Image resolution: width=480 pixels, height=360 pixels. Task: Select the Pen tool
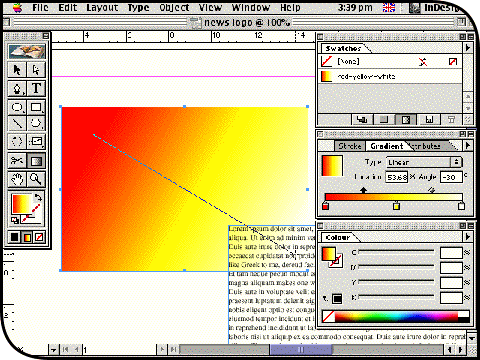[x=17, y=89]
